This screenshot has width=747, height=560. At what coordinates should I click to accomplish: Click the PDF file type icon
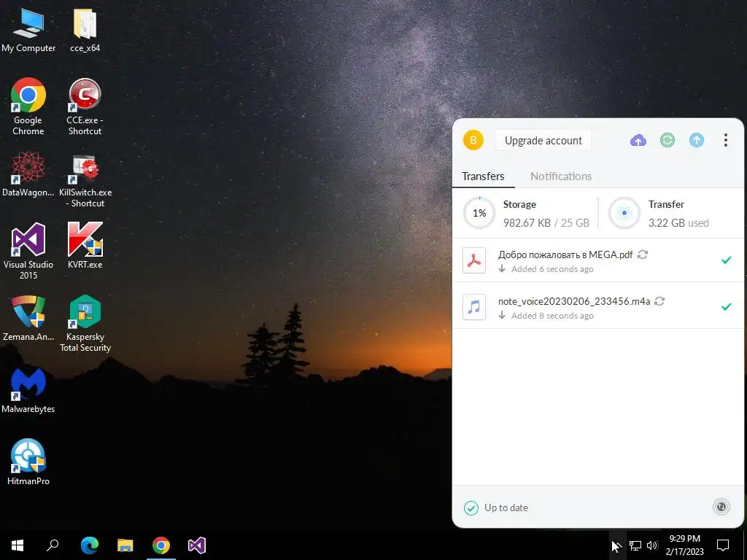[x=474, y=260]
